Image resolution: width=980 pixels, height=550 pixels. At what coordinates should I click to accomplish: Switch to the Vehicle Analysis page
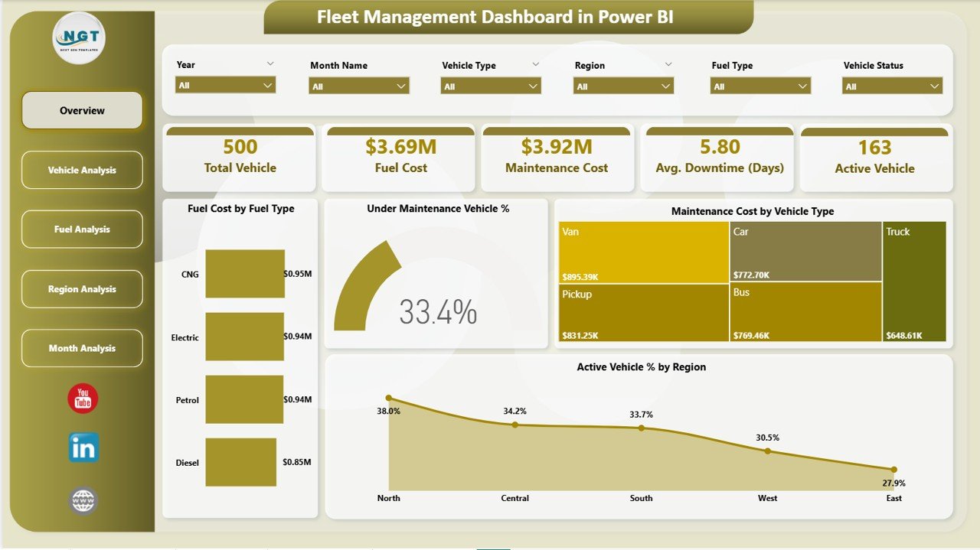pos(82,170)
